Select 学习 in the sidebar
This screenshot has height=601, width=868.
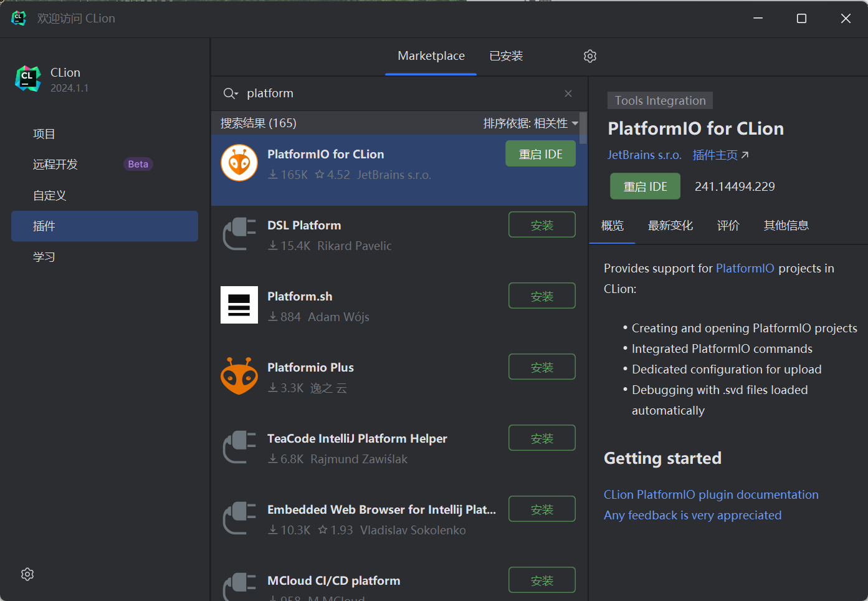pos(105,257)
